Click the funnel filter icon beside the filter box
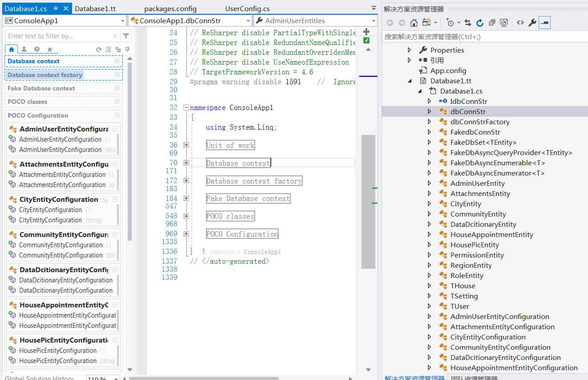Screen dimensions: 588x380 pyautogui.click(x=126, y=36)
